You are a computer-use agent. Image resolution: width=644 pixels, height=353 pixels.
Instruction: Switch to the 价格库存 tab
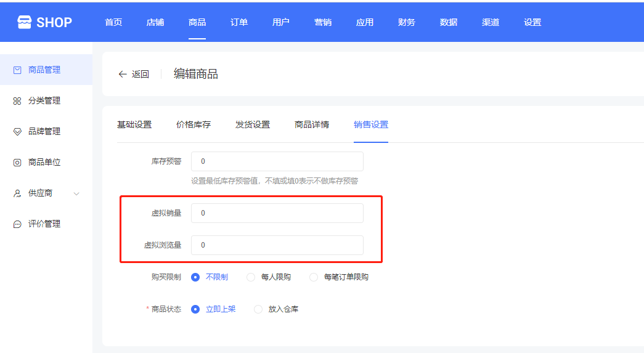point(194,124)
